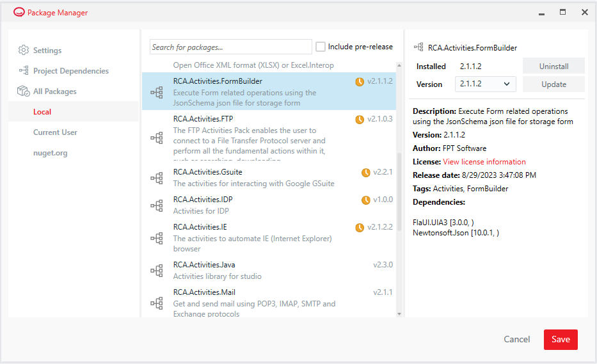Select RCA.Activities.Java package name
597x364 pixels.
tap(204, 265)
